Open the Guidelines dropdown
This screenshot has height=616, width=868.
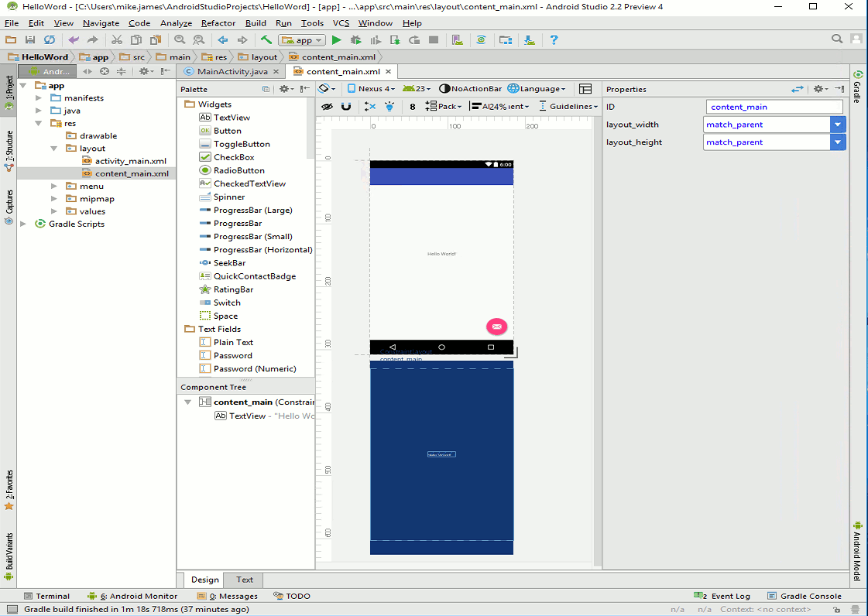click(568, 106)
